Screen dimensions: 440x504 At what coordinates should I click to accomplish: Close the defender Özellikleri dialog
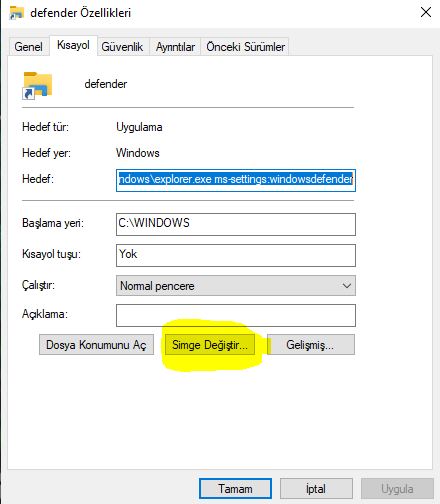pyautogui.click(x=426, y=13)
